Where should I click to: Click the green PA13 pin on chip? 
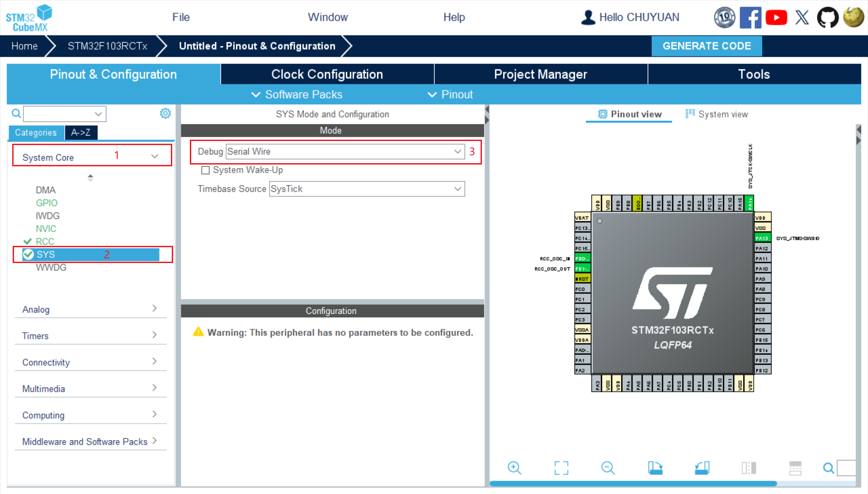(x=762, y=238)
